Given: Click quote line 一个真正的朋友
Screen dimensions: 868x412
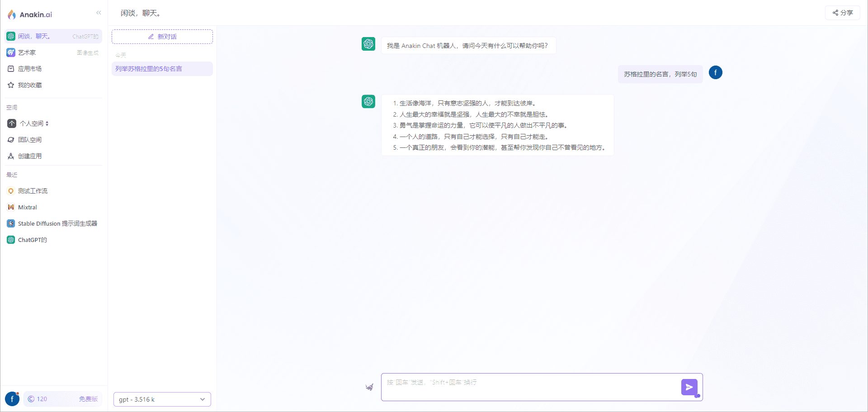Looking at the screenshot, I should pos(499,147).
